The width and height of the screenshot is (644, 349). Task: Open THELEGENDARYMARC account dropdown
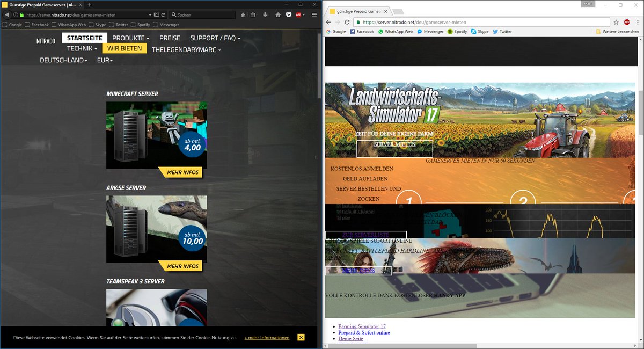(186, 49)
